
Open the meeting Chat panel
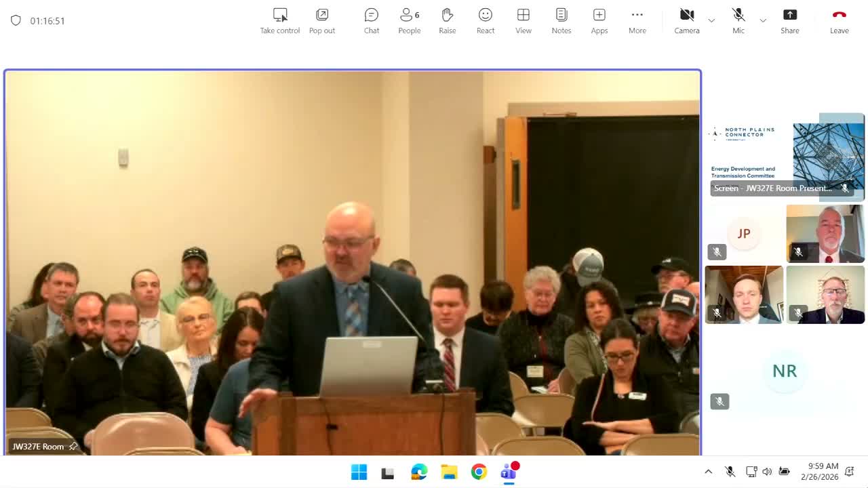tap(372, 21)
